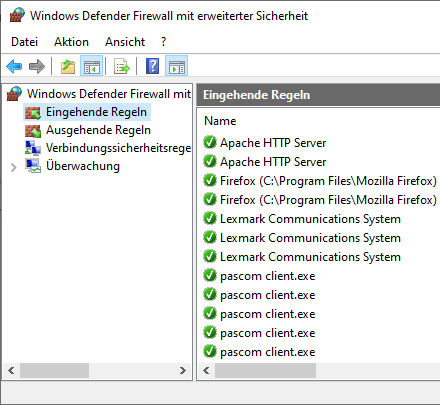440x405 pixels.
Task: Select root Windows Defender Firewall tree node
Action: point(109,94)
